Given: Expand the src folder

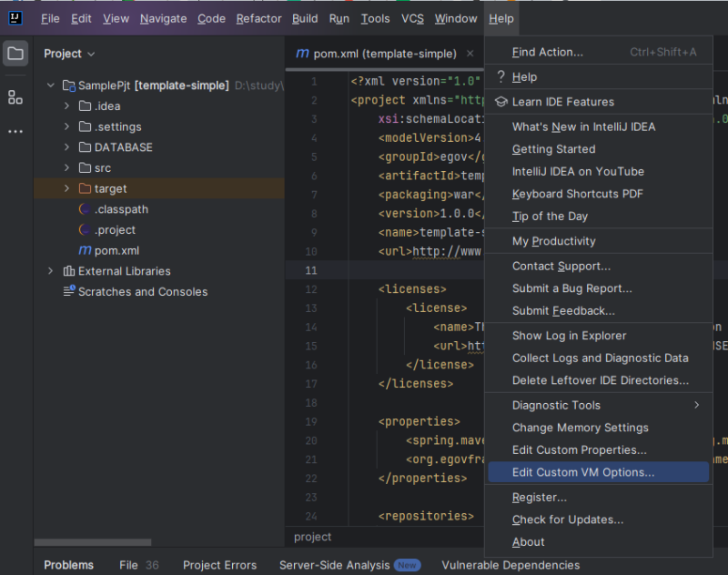Looking at the screenshot, I should coord(66,167).
